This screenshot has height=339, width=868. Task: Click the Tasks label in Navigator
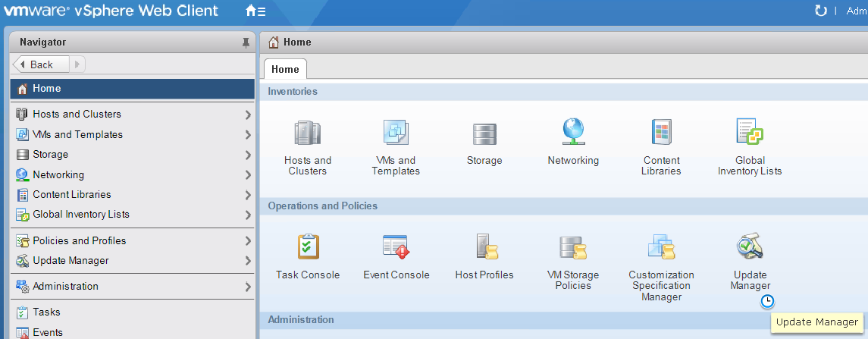[46, 312]
